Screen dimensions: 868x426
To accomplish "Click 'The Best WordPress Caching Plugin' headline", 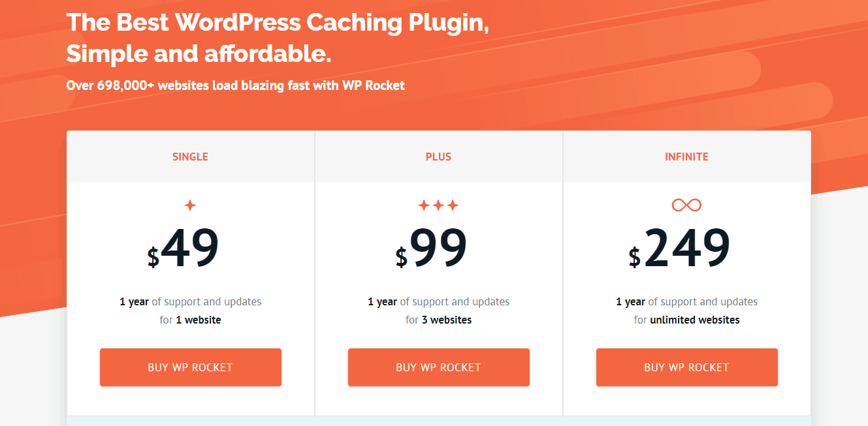I will point(278,22).
